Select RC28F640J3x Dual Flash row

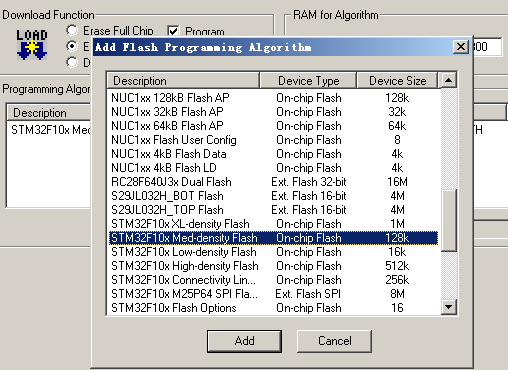(x=273, y=182)
